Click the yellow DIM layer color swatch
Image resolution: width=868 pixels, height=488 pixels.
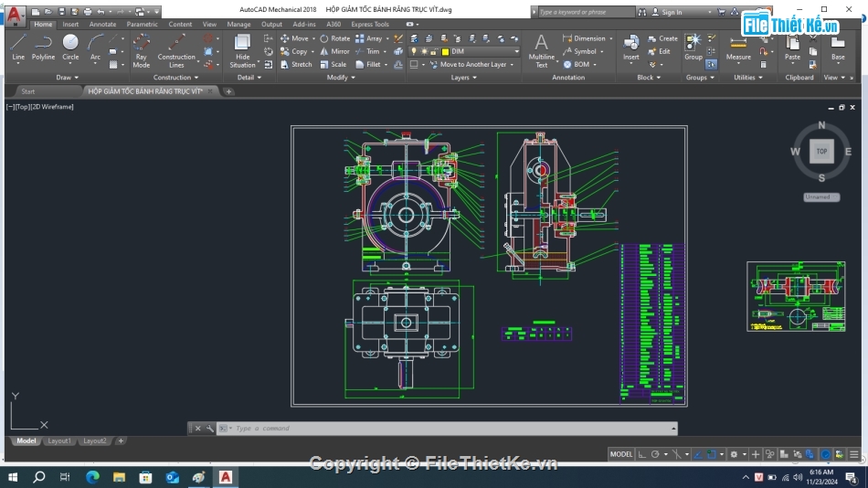point(445,51)
